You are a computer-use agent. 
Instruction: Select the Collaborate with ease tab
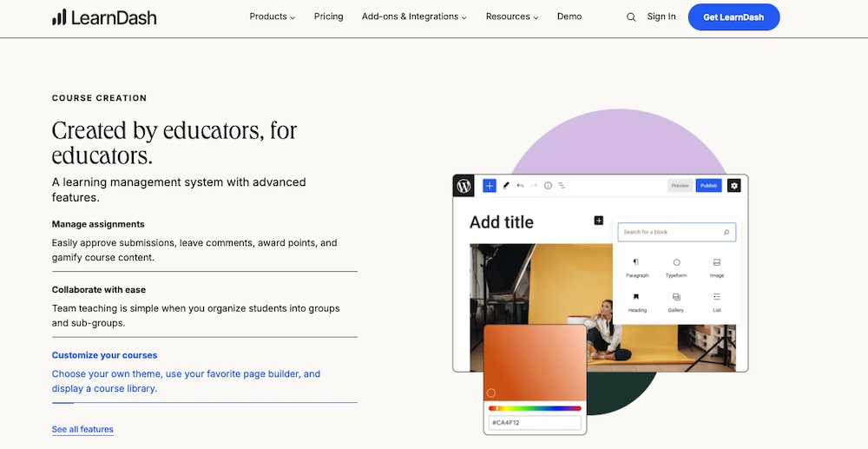[x=205, y=306]
